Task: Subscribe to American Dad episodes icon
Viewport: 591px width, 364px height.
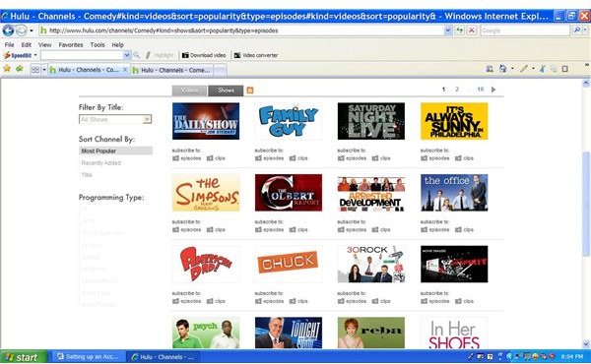Action: click(175, 301)
